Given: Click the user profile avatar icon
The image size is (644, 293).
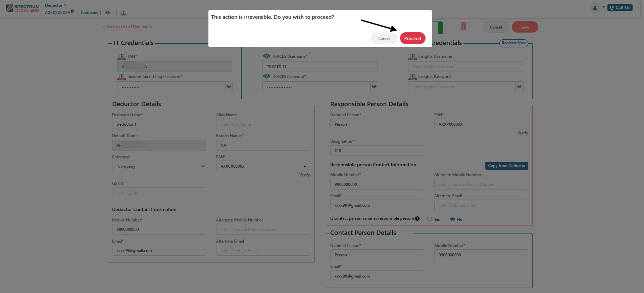Looking at the screenshot, I should tap(595, 8).
